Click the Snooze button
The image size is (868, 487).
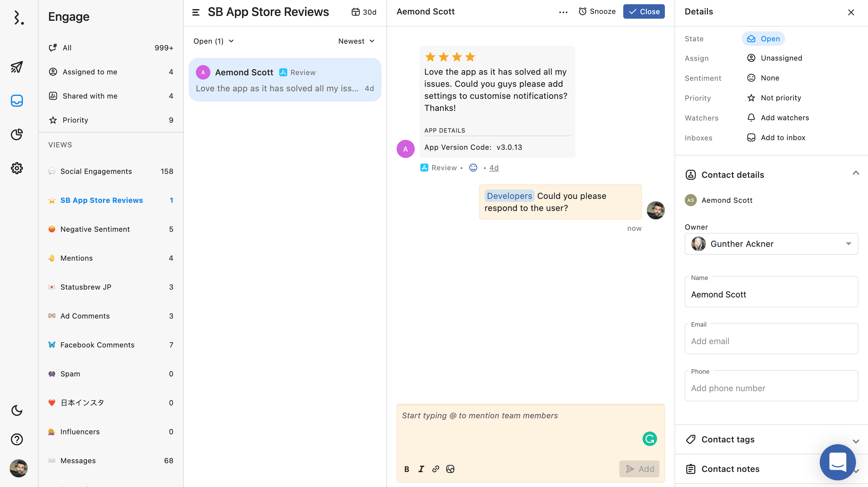[x=597, y=11]
